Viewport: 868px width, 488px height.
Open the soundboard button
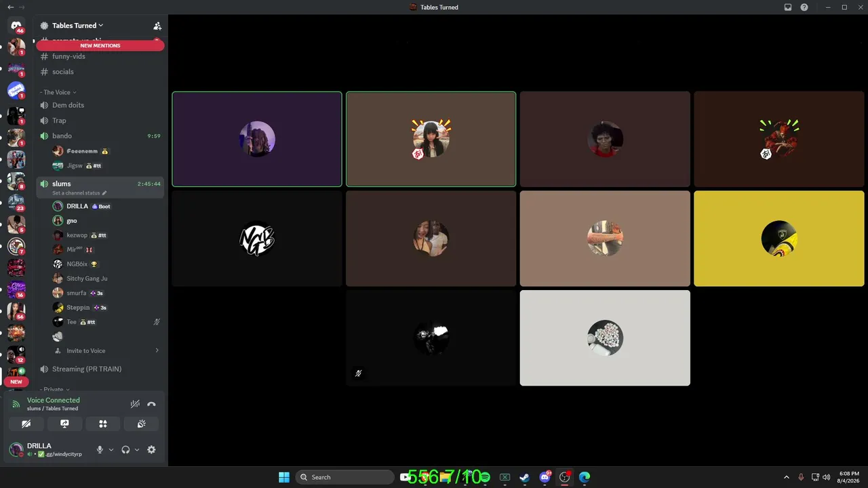[141, 424]
